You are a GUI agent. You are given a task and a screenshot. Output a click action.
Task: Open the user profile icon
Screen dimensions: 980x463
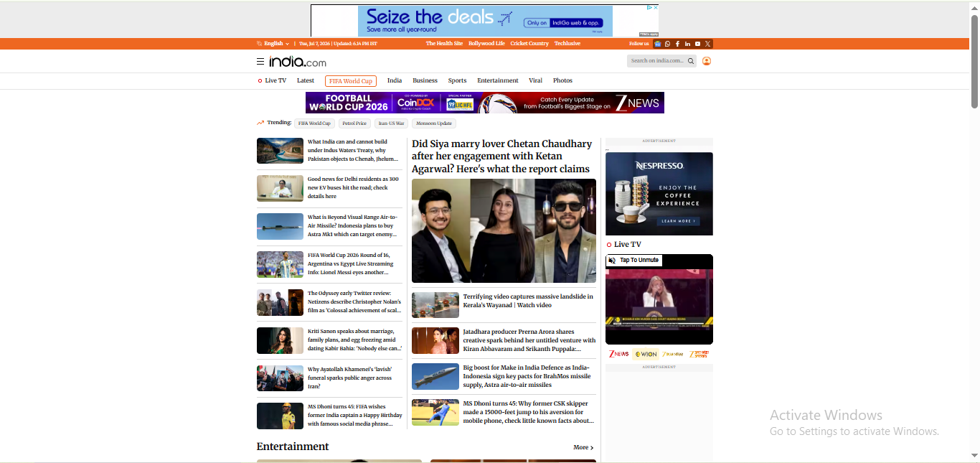point(707,61)
